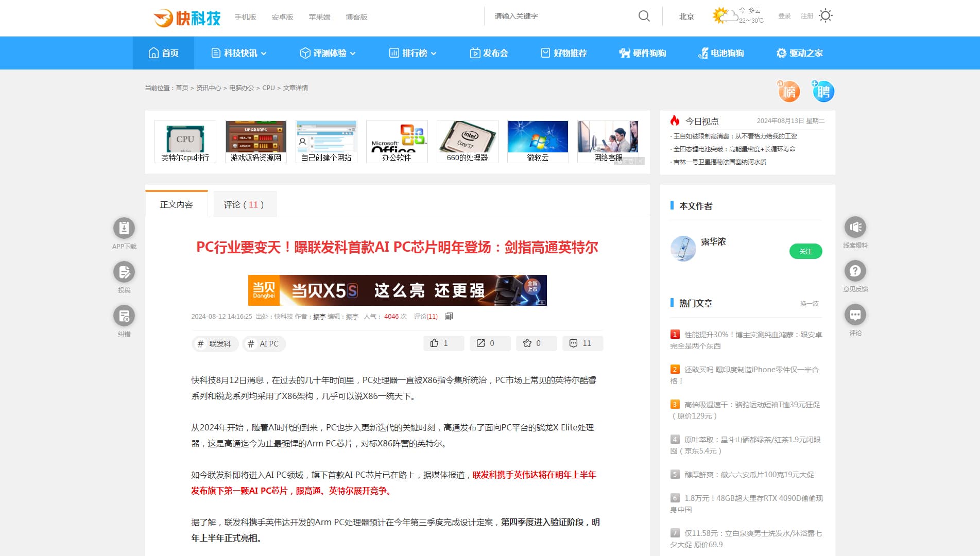Open the orange 榜 ranking badge
This screenshot has width=980, height=556.
[788, 92]
